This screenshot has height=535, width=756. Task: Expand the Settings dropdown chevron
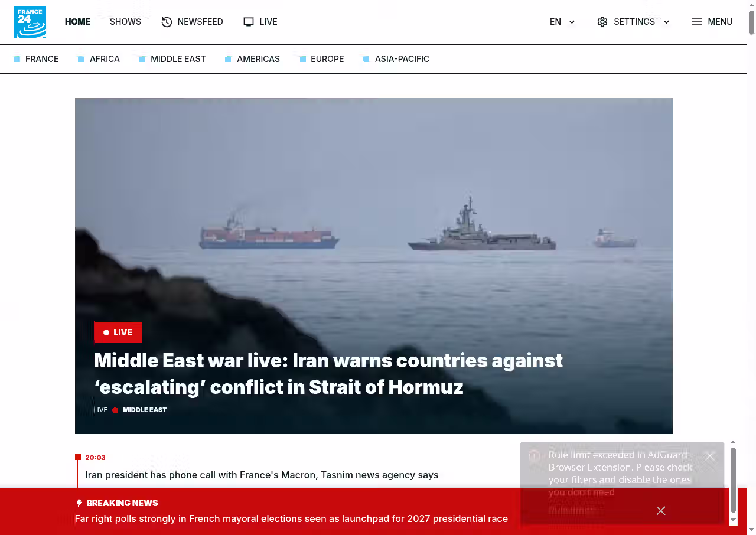tap(666, 22)
